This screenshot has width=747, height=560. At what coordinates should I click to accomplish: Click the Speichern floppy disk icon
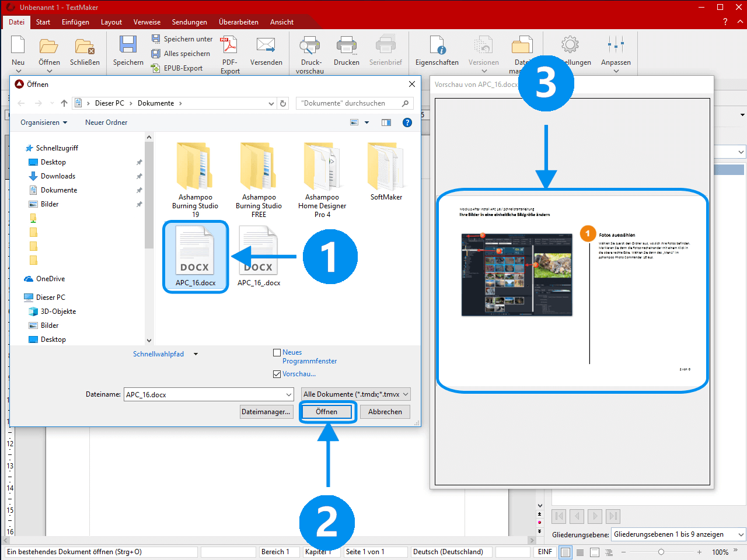128,45
